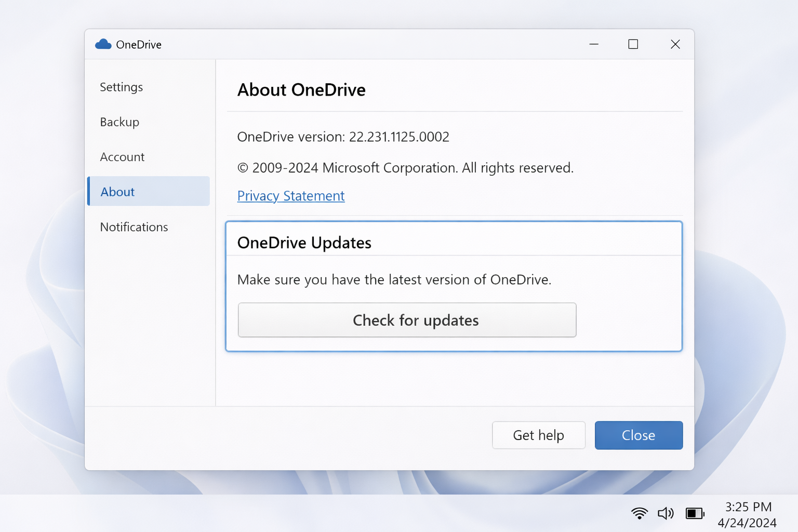The width and height of the screenshot is (798, 532).
Task: Click the OneDrive cloud icon in title bar
Action: click(x=103, y=44)
